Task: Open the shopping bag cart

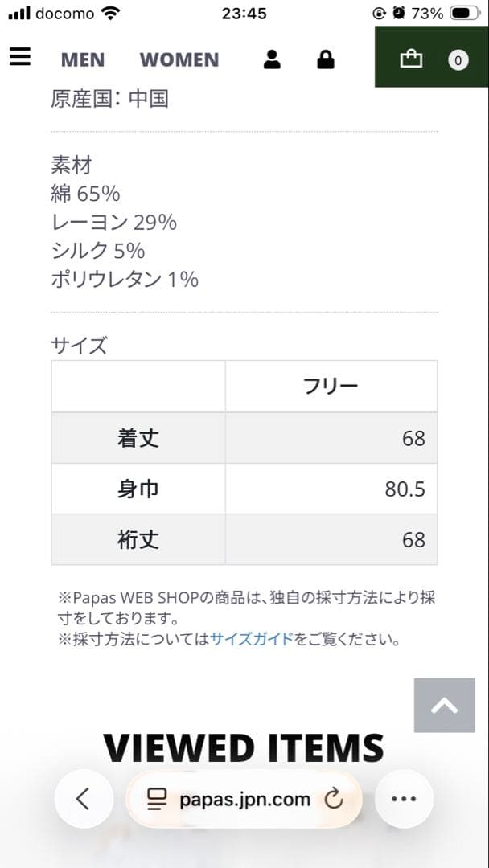Action: [411, 59]
